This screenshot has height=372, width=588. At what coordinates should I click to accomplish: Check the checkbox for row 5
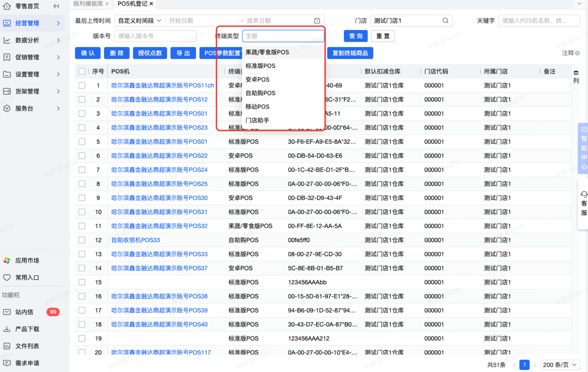(82, 142)
